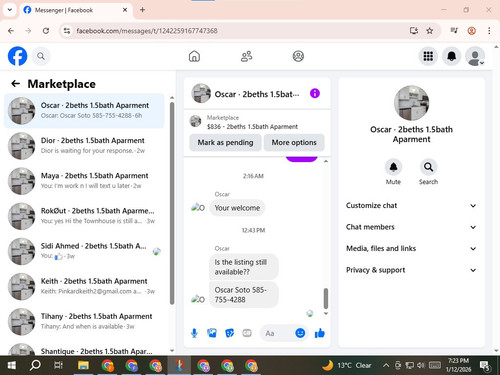Click More options button
The height and width of the screenshot is (375, 500).
[x=294, y=142]
